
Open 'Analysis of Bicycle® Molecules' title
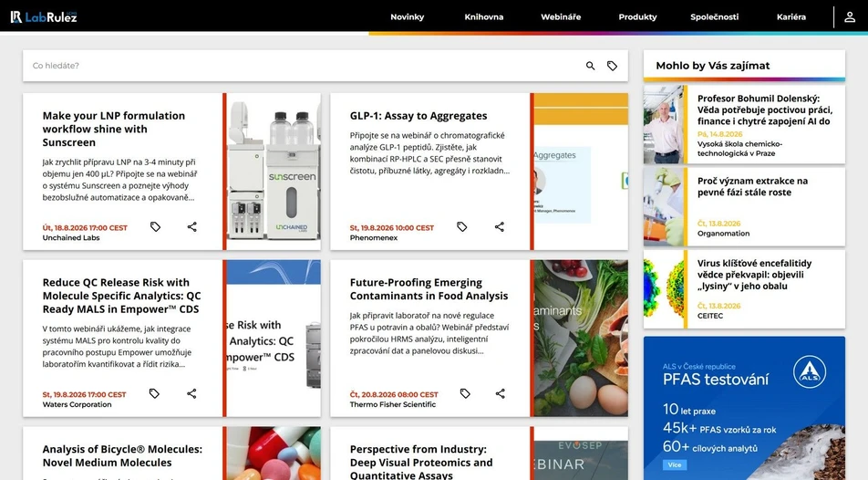pyautogui.click(x=122, y=456)
